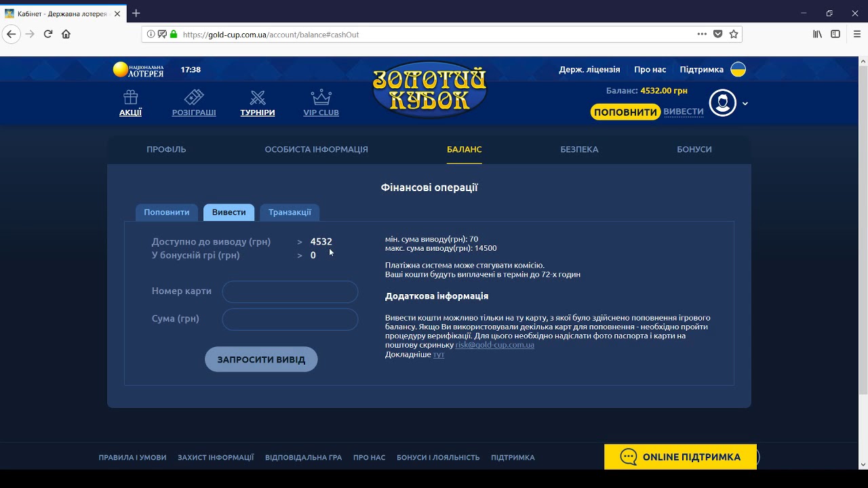868x488 pixels.
Task: Click the risk@gold-cup.com.ua email link
Action: pyautogui.click(x=494, y=345)
